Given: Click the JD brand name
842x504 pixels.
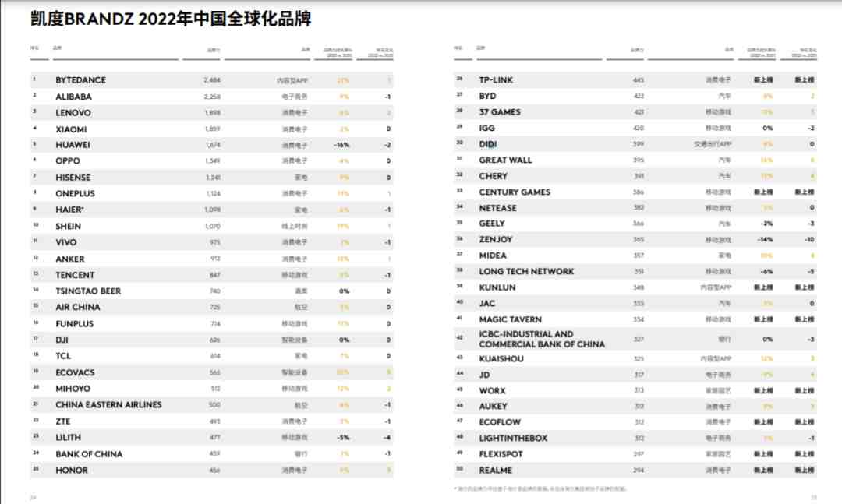Looking at the screenshot, I should tap(484, 375).
